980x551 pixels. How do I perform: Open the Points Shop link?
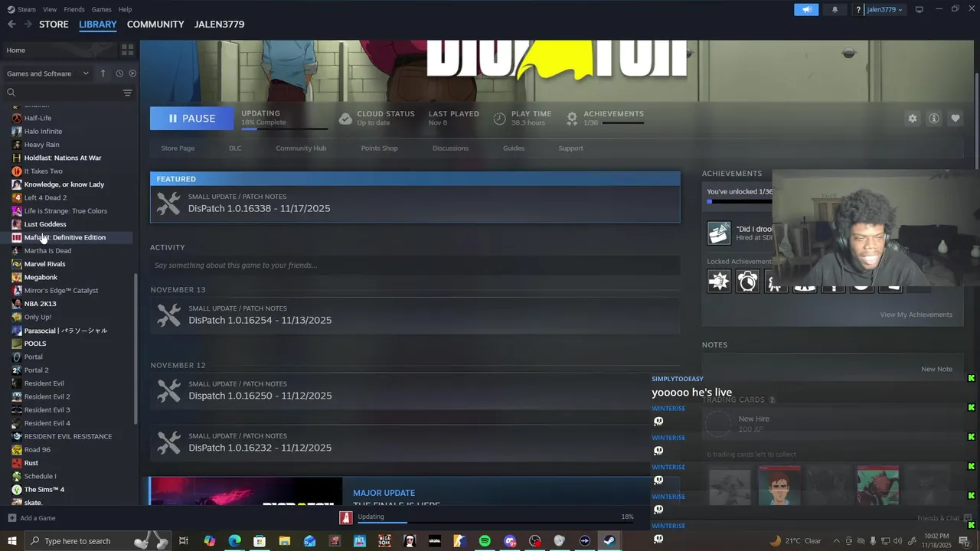pos(379,148)
